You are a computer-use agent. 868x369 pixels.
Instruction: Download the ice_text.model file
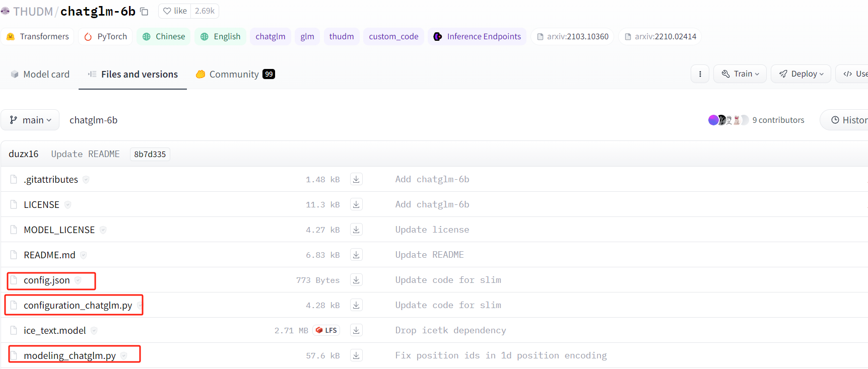(x=356, y=330)
